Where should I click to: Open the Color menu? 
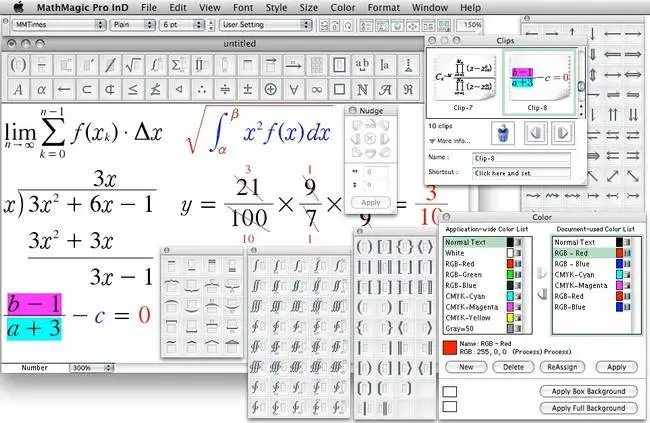pyautogui.click(x=343, y=7)
